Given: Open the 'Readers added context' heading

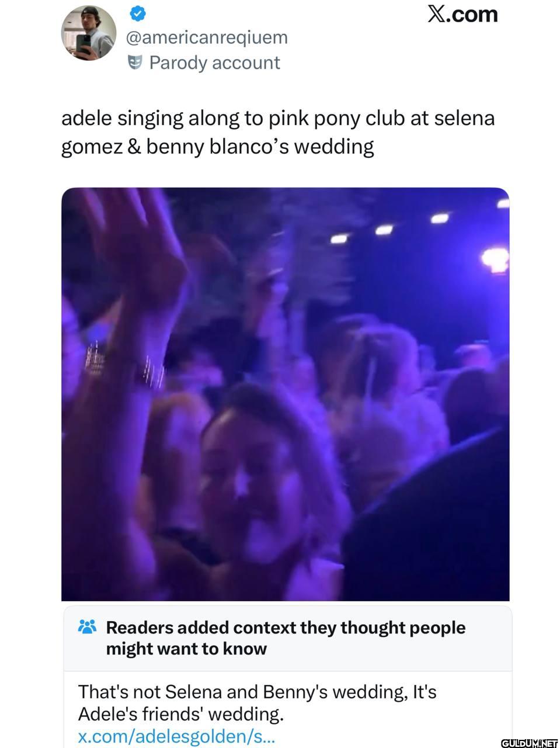Looking at the screenshot, I should click(x=286, y=628).
